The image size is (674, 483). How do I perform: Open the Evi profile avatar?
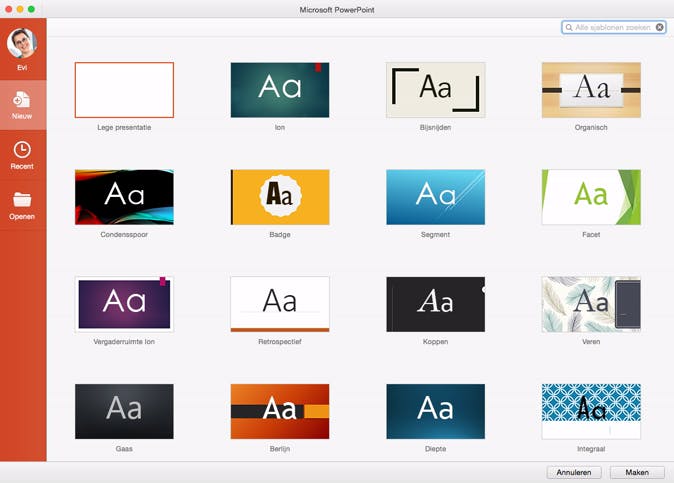(22, 43)
